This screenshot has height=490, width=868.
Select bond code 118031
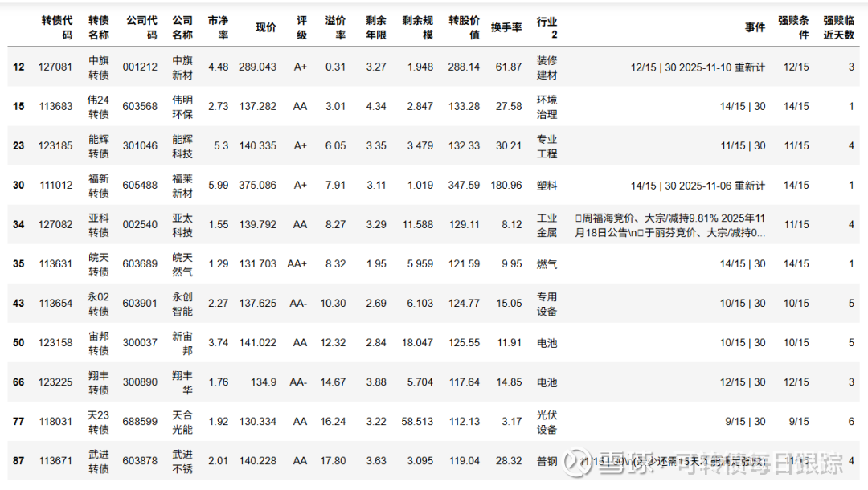(x=55, y=422)
